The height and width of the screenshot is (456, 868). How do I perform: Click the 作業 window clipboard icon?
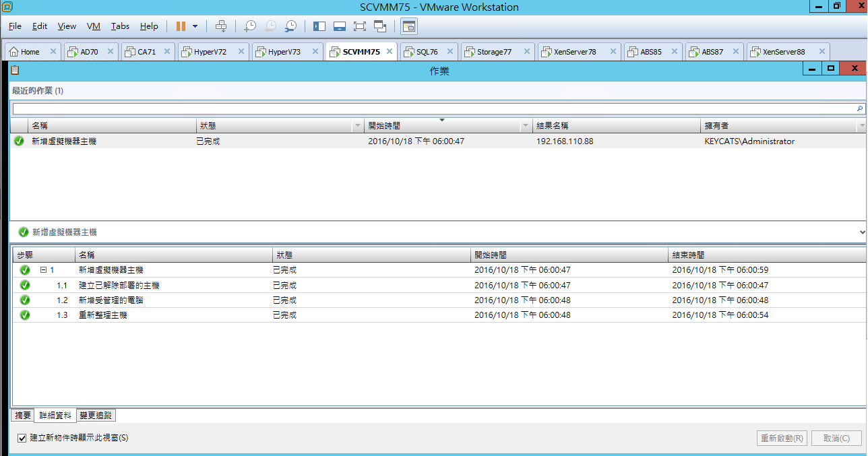click(x=15, y=70)
